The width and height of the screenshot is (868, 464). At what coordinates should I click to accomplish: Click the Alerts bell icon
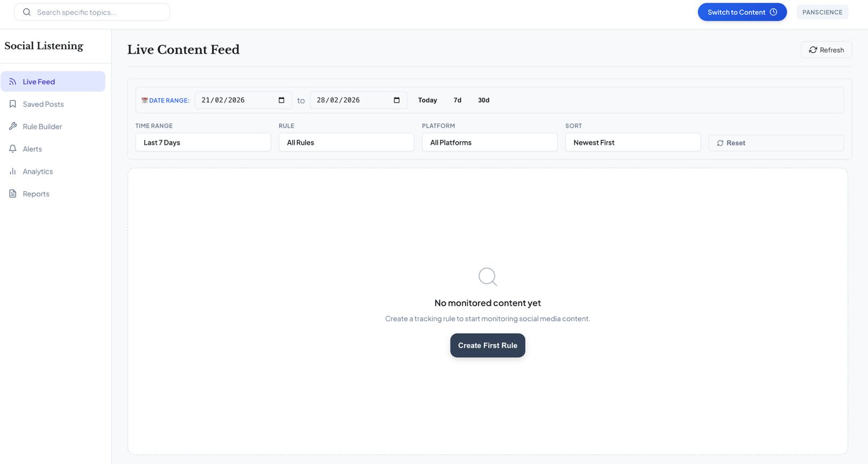(12, 149)
